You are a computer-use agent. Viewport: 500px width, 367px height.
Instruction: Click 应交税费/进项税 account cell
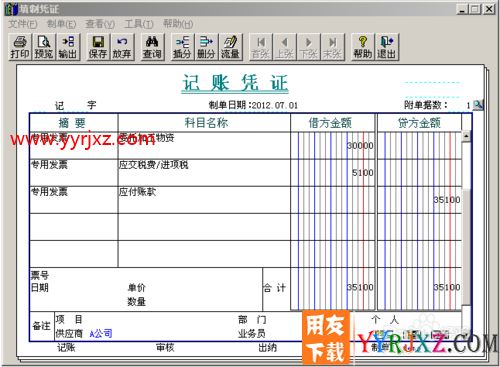tap(204, 173)
